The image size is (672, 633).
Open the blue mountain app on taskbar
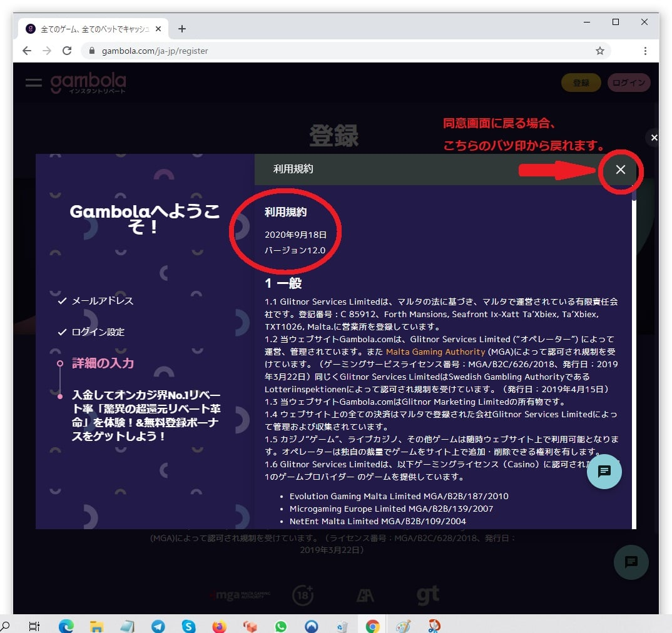click(x=312, y=626)
